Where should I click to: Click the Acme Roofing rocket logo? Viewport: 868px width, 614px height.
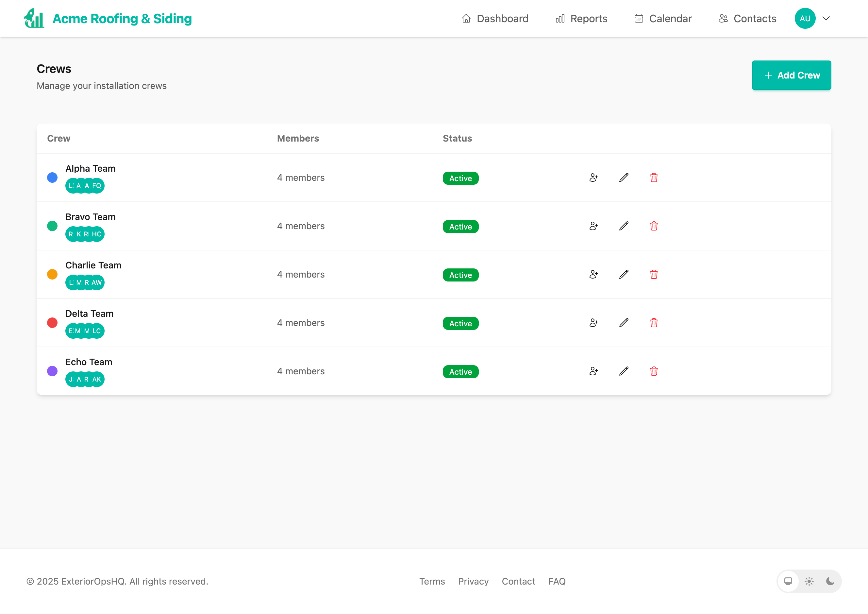[34, 18]
